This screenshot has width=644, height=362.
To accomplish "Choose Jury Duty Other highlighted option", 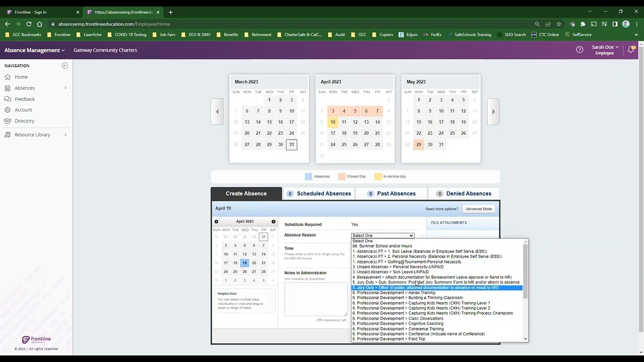I will (437, 288).
